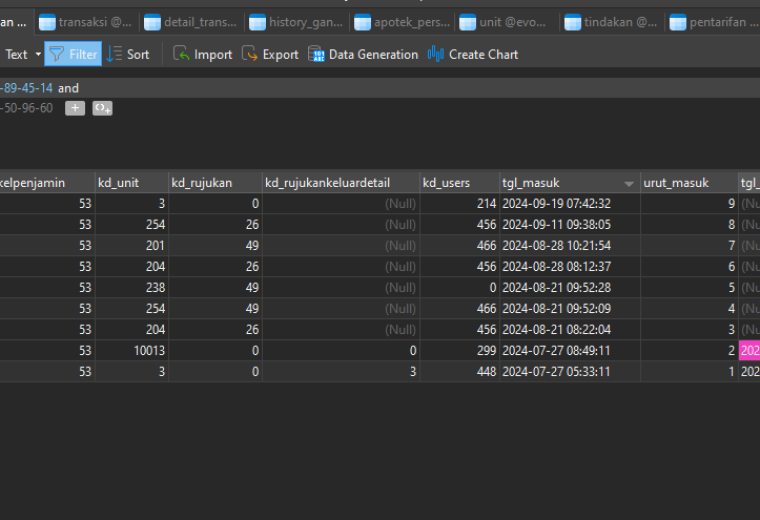Viewport: 760px width, 520px height.
Task: Click filter value 89-45-14
Action: (x=26, y=88)
